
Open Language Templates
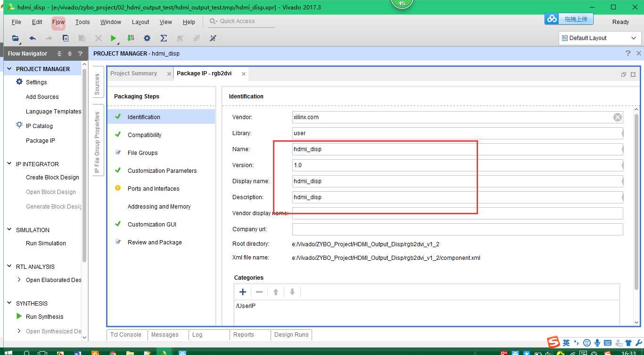(53, 112)
